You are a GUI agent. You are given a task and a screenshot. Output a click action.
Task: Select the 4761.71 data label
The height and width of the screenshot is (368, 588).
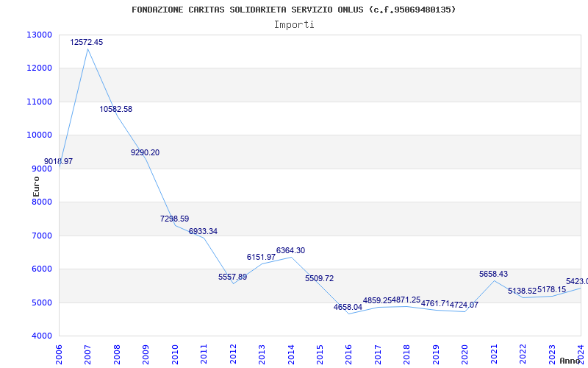pyautogui.click(x=435, y=303)
